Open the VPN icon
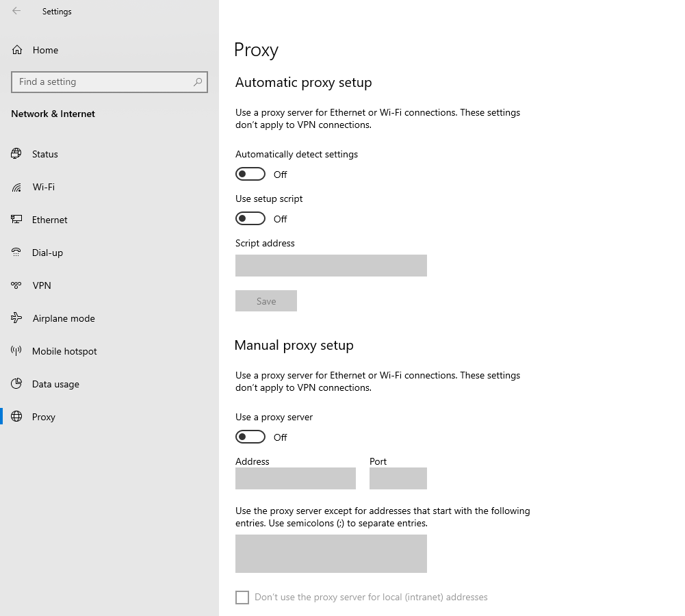The width and height of the screenshot is (685, 616). click(x=16, y=285)
